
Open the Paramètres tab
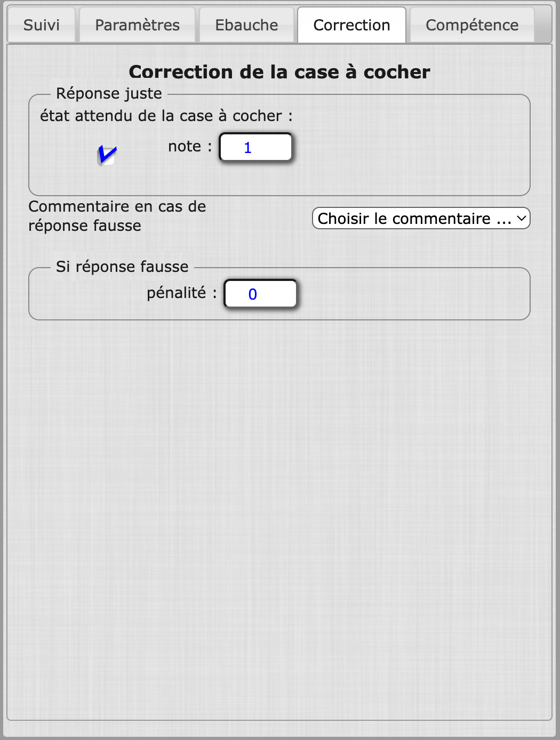point(137,25)
